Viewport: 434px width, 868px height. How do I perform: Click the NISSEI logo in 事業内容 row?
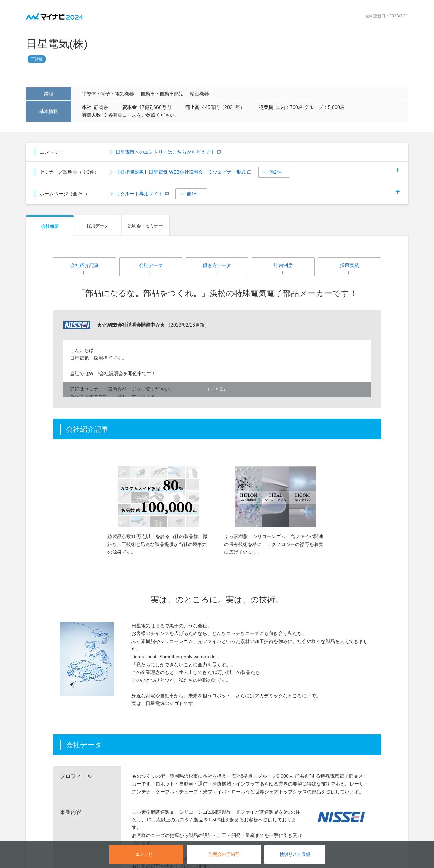click(x=341, y=817)
